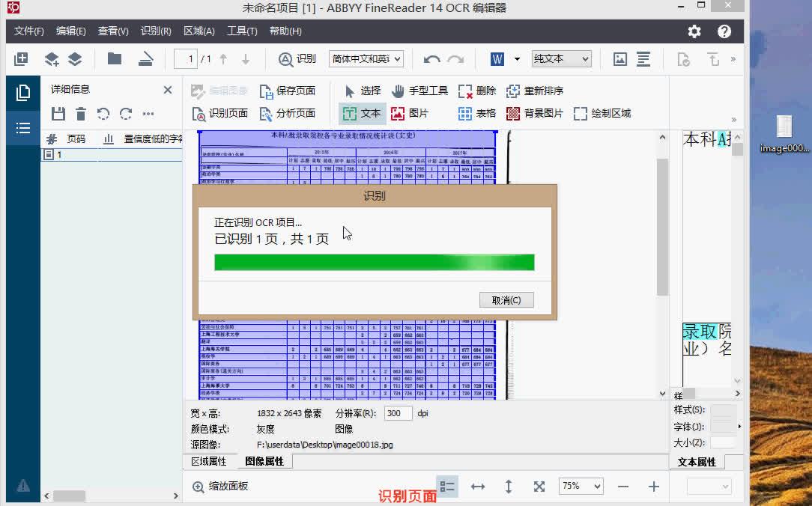Cancel recognition with 取消(C) button

click(x=506, y=300)
